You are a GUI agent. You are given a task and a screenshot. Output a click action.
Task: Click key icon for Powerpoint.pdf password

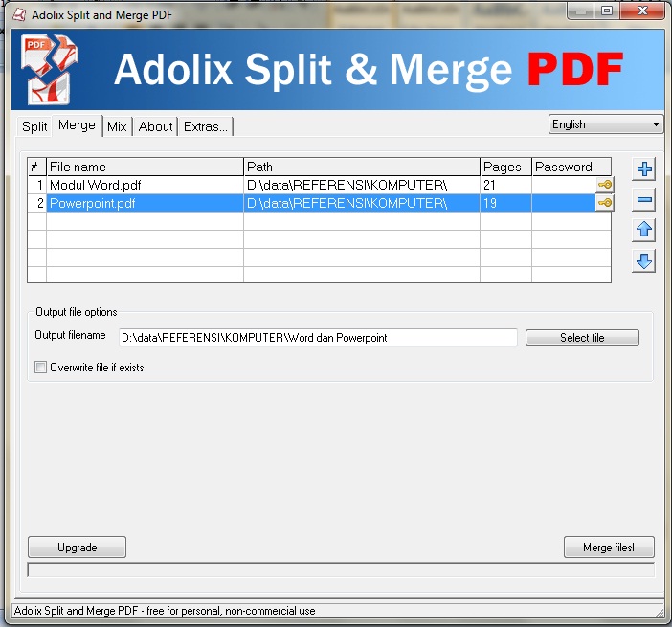(604, 203)
